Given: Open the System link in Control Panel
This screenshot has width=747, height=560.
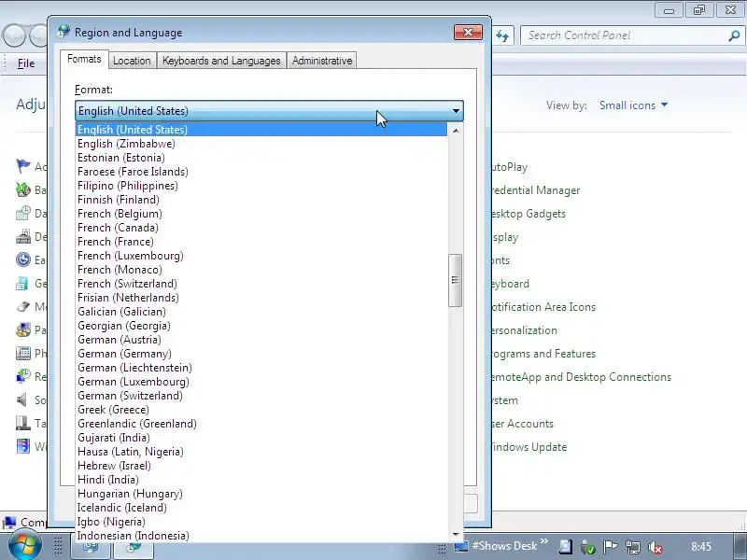Looking at the screenshot, I should 504,400.
